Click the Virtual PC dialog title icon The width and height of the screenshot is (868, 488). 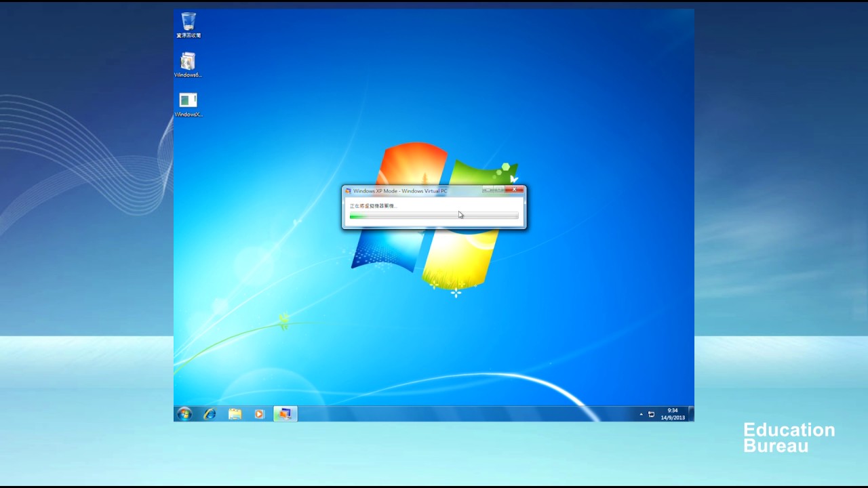coord(348,191)
